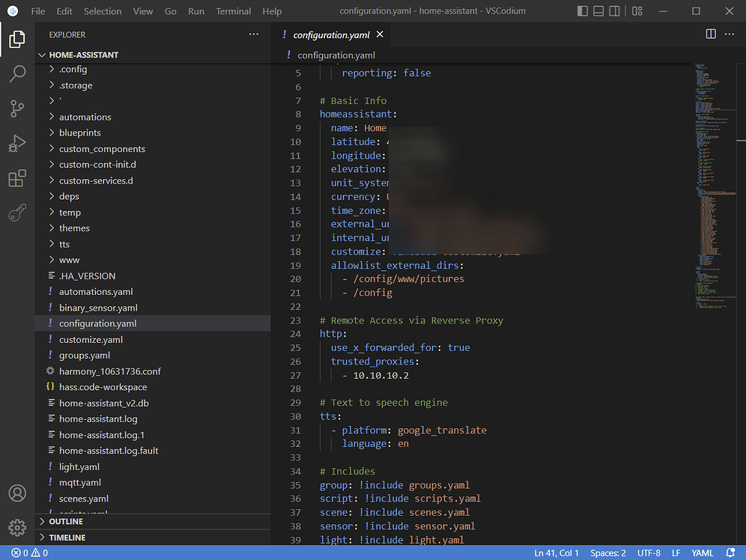Open the Extensions view
This screenshot has height=560, width=746.
pos(17,179)
